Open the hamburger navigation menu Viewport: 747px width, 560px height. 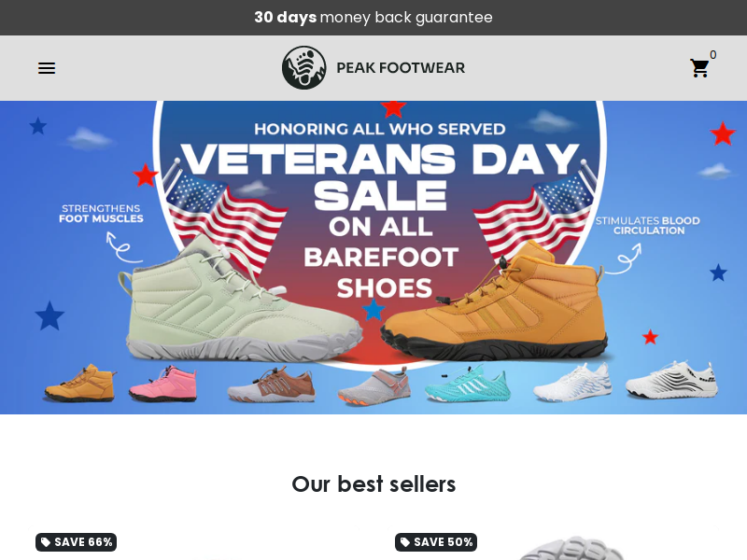(47, 68)
